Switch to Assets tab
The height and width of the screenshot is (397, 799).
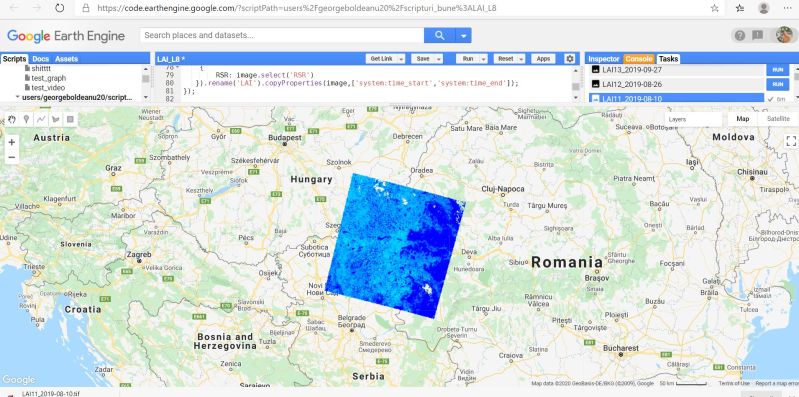click(x=66, y=59)
